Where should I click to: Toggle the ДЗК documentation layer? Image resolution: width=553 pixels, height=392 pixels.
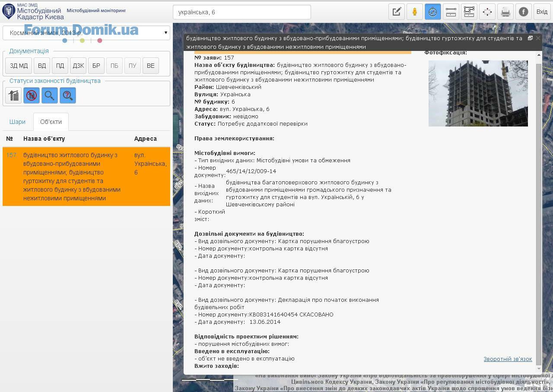(x=78, y=66)
